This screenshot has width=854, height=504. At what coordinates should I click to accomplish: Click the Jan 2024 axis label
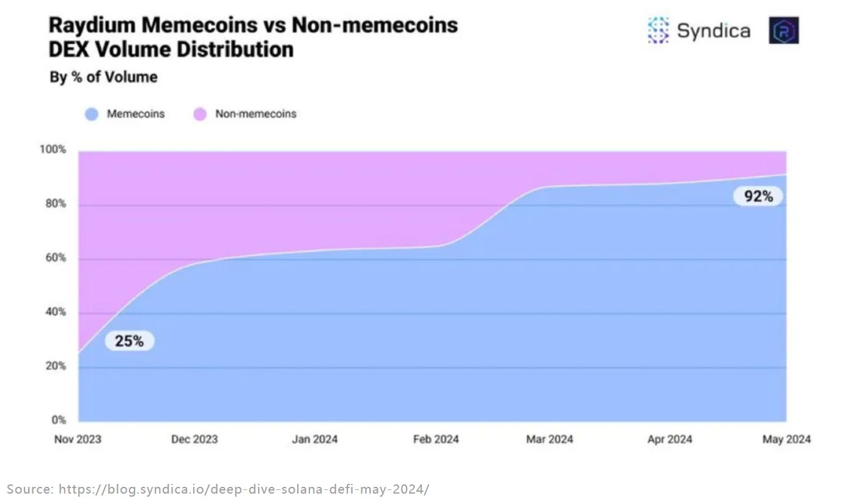pyautogui.click(x=314, y=439)
